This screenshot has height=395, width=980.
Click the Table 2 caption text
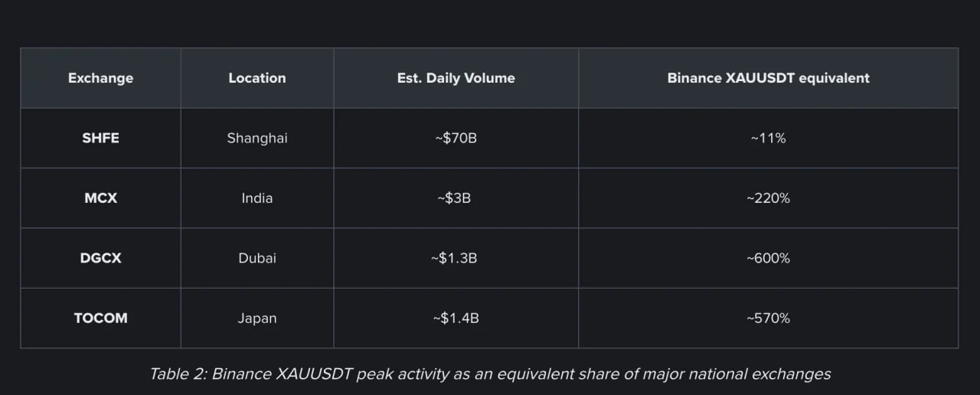click(x=490, y=374)
